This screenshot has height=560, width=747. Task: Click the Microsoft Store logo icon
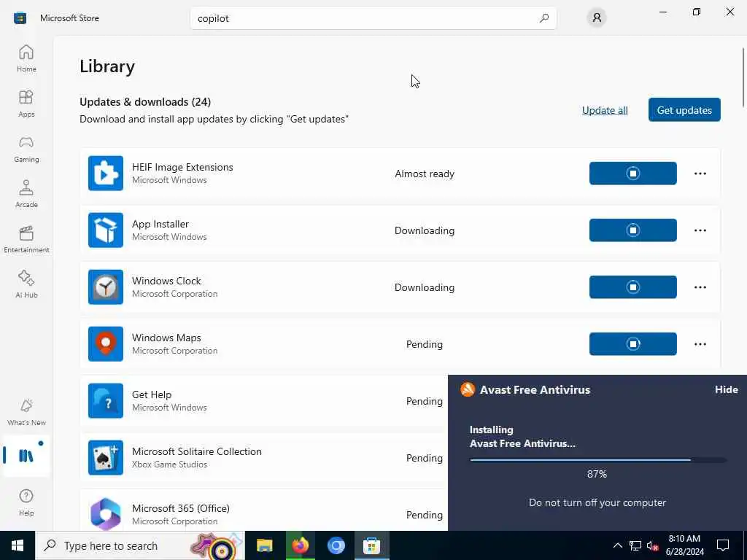pos(20,18)
